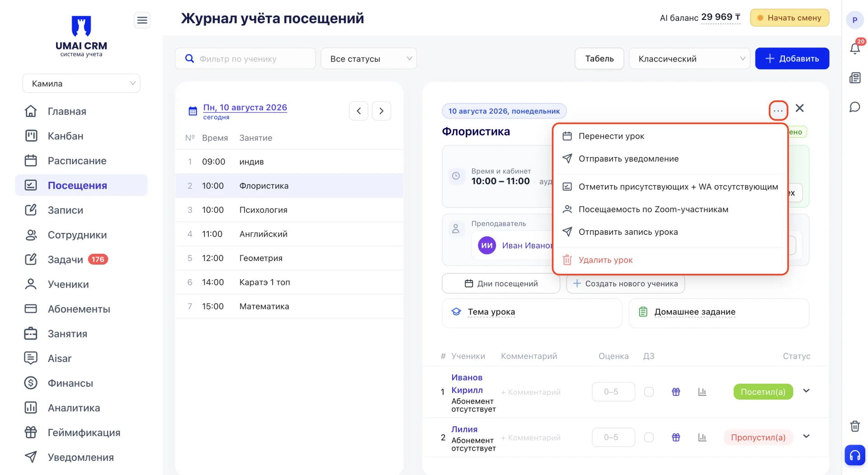This screenshot has width=868, height=475.
Task: Click the AI balance 29 969 ₸
Action: tap(721, 17)
